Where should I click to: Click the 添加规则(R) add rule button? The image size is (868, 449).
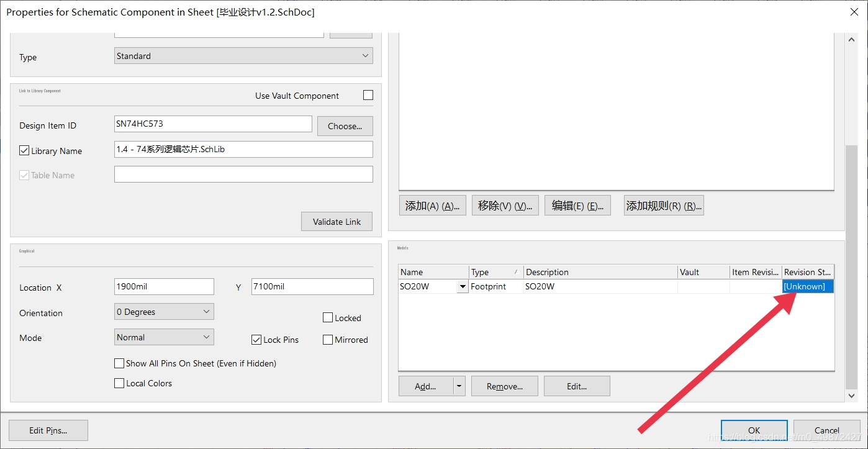coord(664,206)
